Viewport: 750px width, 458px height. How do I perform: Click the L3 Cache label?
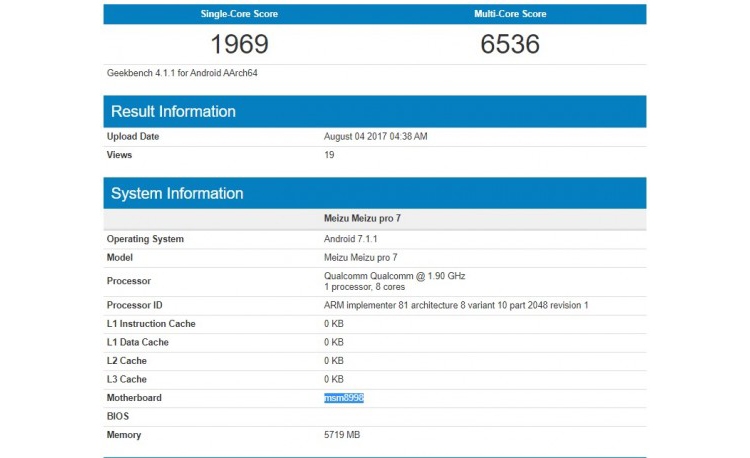[127, 380]
